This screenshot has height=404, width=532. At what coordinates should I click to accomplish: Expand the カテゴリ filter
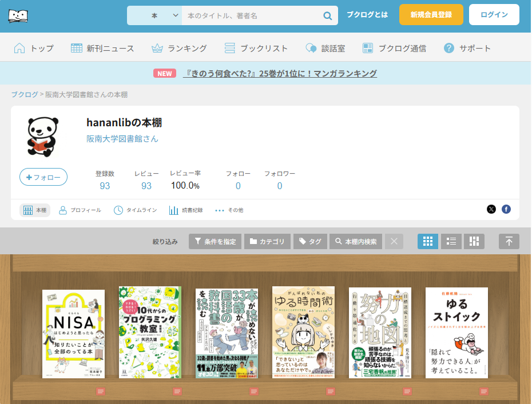coord(267,241)
